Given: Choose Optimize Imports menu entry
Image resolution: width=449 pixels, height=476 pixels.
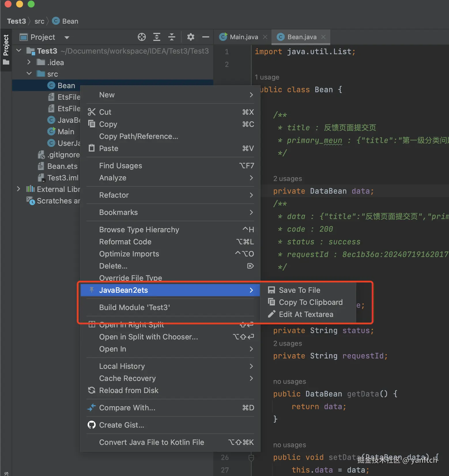Looking at the screenshot, I should [170, 254].
